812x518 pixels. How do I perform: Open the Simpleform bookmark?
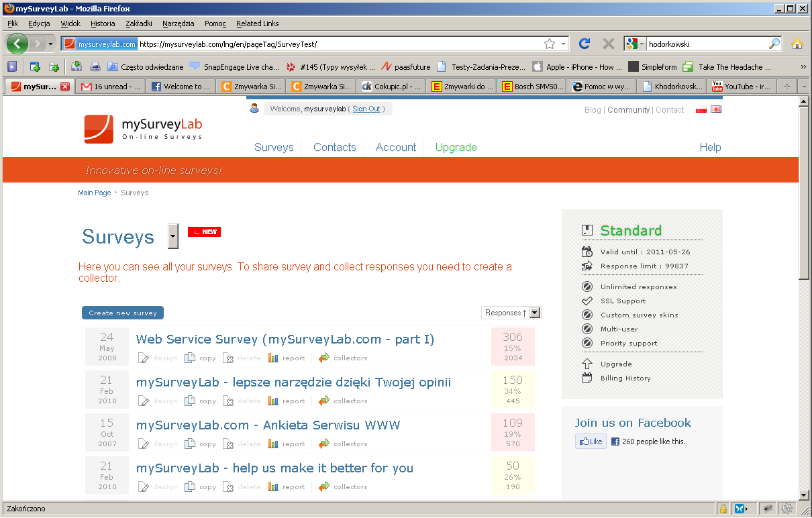tap(652, 66)
